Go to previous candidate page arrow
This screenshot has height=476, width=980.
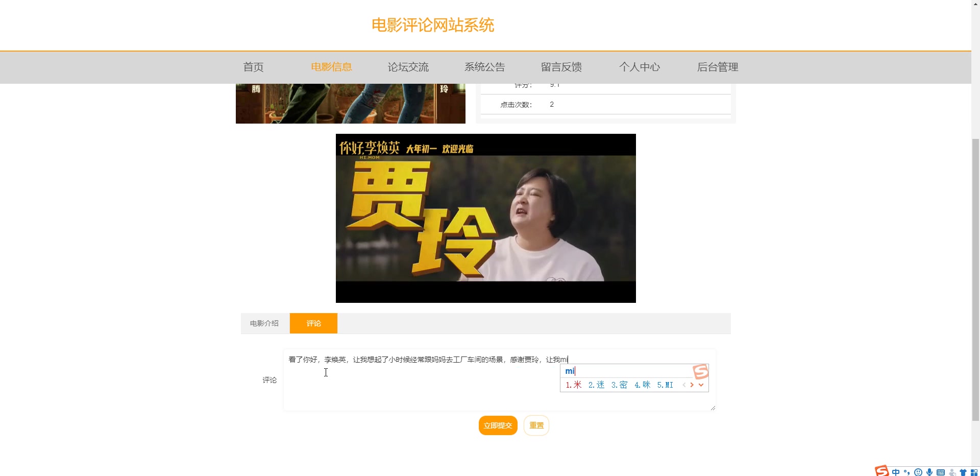[684, 385]
